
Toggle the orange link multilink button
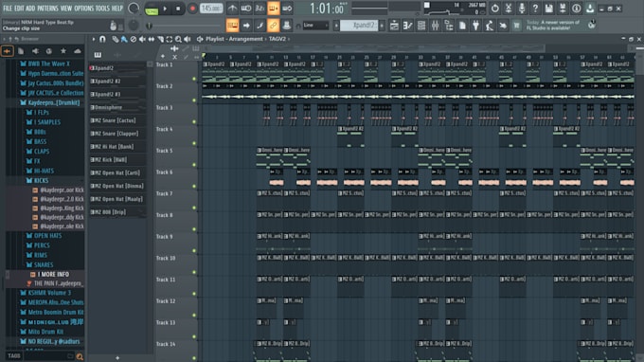pos(273,26)
